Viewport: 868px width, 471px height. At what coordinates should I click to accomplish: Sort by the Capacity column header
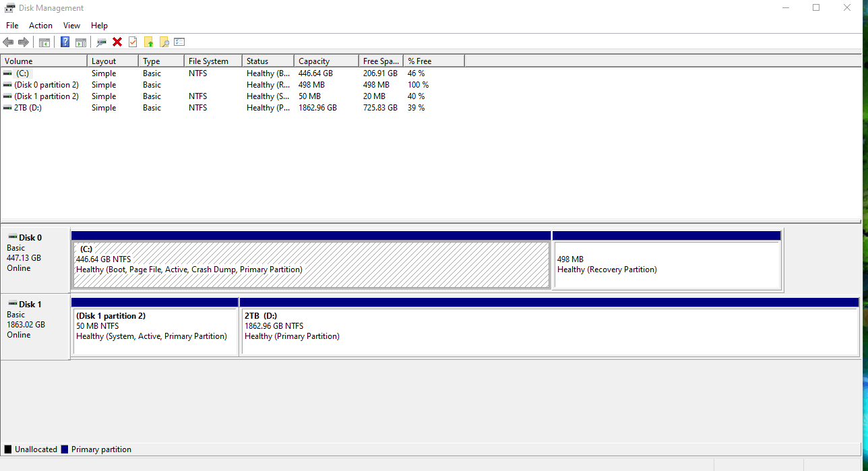pos(326,61)
